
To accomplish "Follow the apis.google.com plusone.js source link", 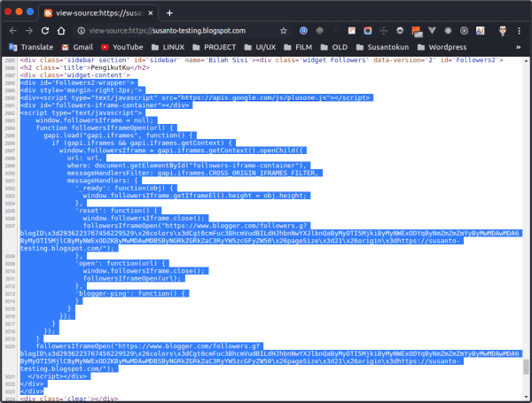I will tap(254, 97).
